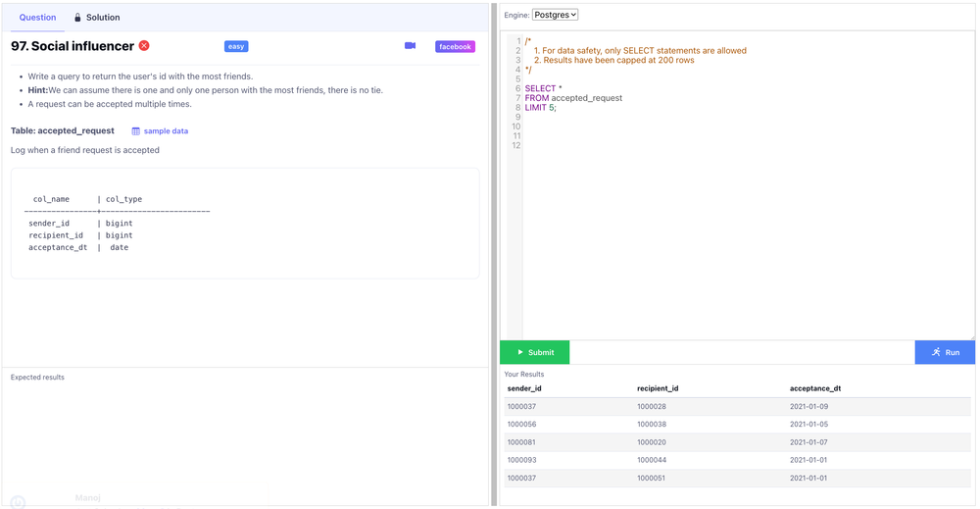The height and width of the screenshot is (509, 980).
Task: Select the date cell 2021-01-05
Action: coord(808,424)
